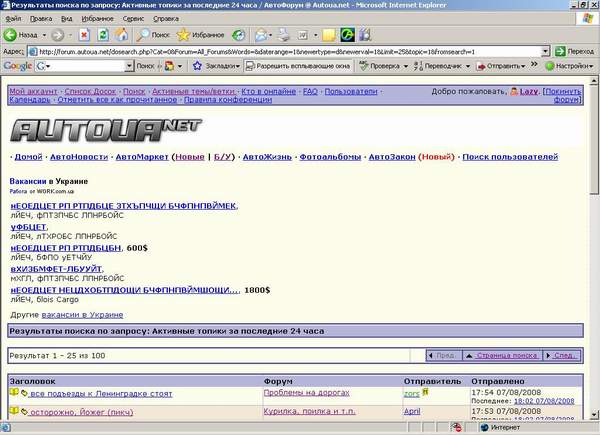600x435 pixels.
Task: Open the Search toolbar button
Action: (152, 33)
